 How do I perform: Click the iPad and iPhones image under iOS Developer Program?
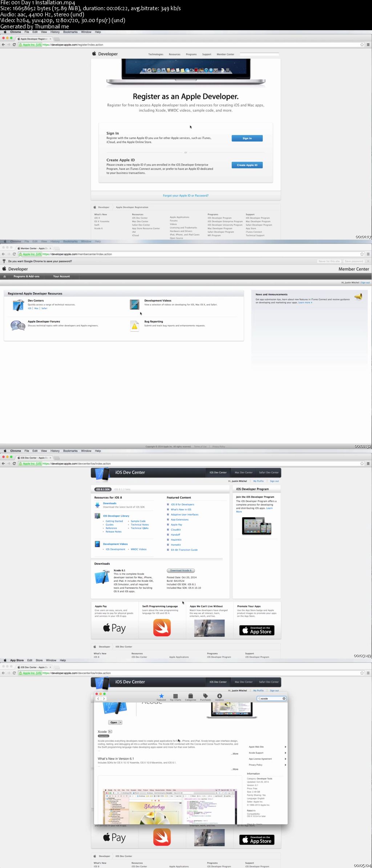coord(257,526)
